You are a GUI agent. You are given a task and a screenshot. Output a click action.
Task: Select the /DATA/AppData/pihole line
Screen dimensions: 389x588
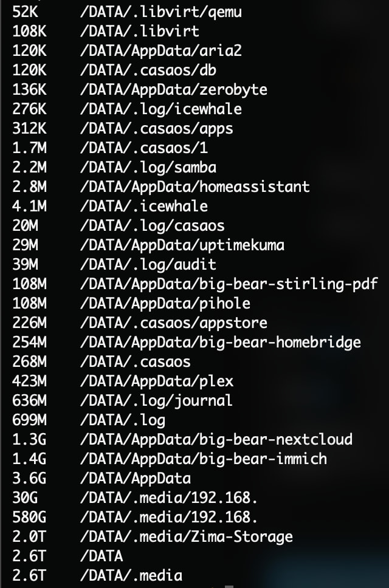coord(165,303)
